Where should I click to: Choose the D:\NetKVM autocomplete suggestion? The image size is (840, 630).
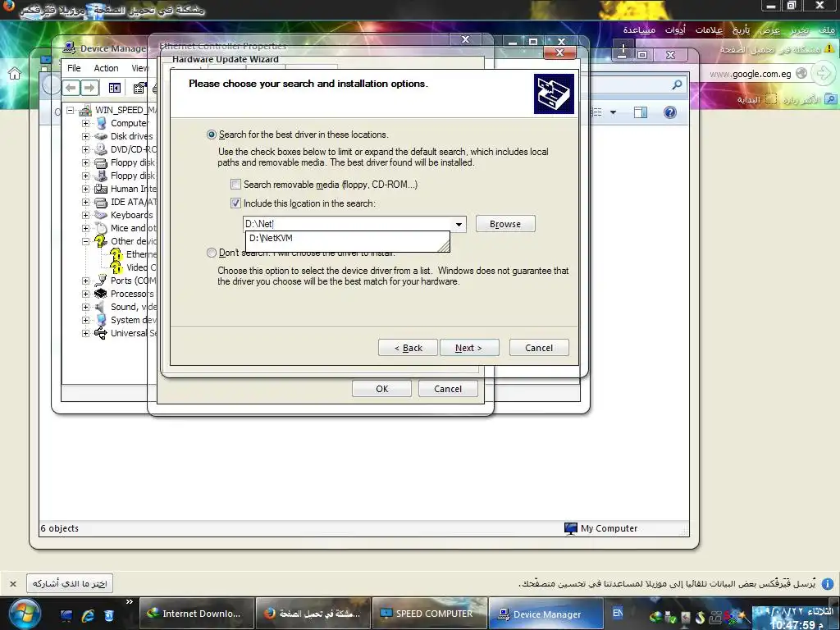pos(347,239)
